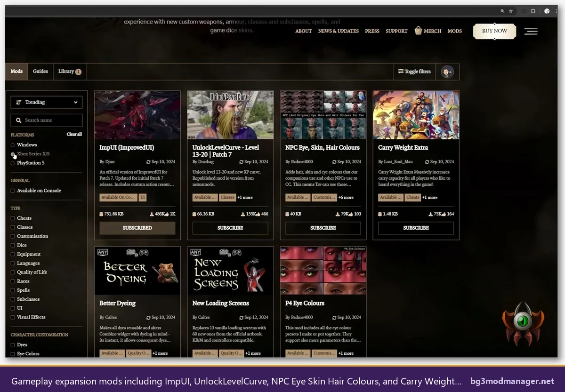Click the browser zoom magnifier icon
The image size is (565, 392).
(x=502, y=11)
